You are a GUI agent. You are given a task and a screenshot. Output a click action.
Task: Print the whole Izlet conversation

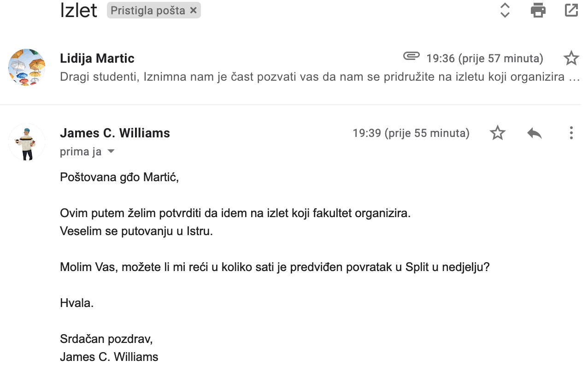(538, 10)
